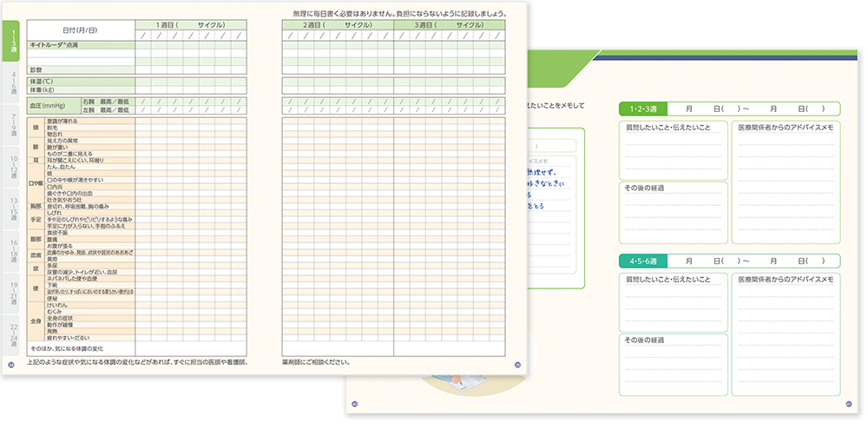Screen dimensions: 868x424
Task: Click その後の経過 box under 4·5·6週
Action: pyautogui.click(x=673, y=367)
